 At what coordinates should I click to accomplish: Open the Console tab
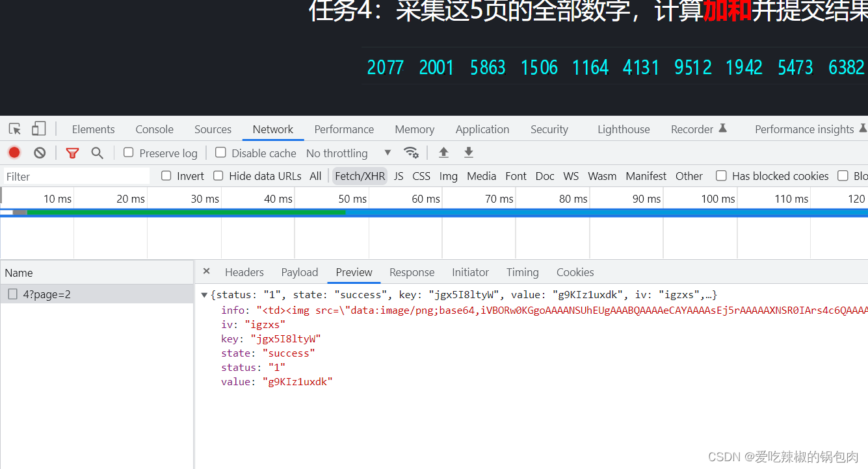pos(154,129)
